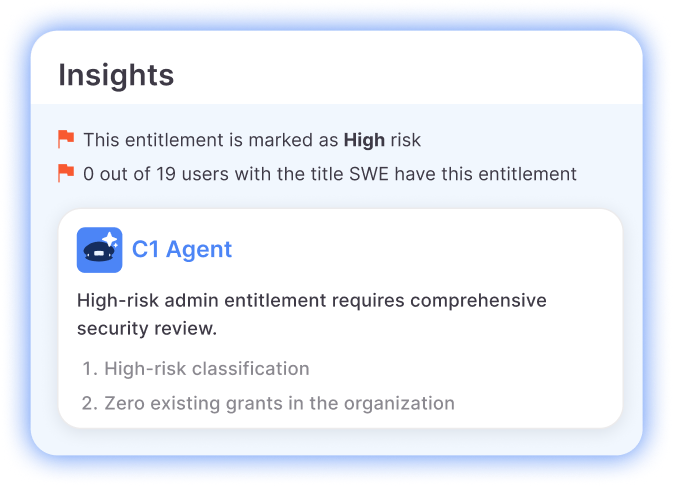Select the Insights panel heading

[116, 75]
